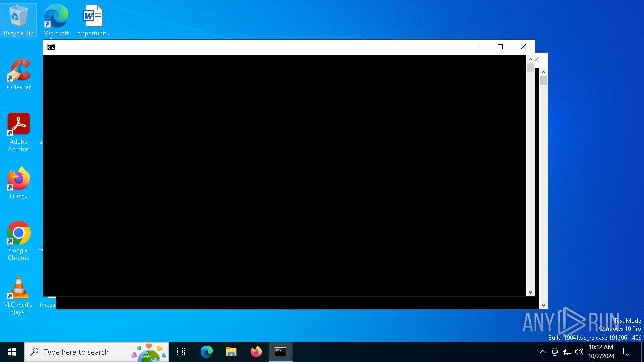Image resolution: width=644 pixels, height=362 pixels.
Task: Open the Action Center notifications icon
Action: pyautogui.click(x=627, y=352)
